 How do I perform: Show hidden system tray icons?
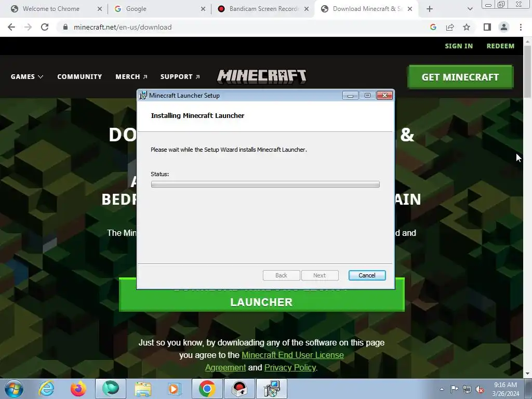442,389
